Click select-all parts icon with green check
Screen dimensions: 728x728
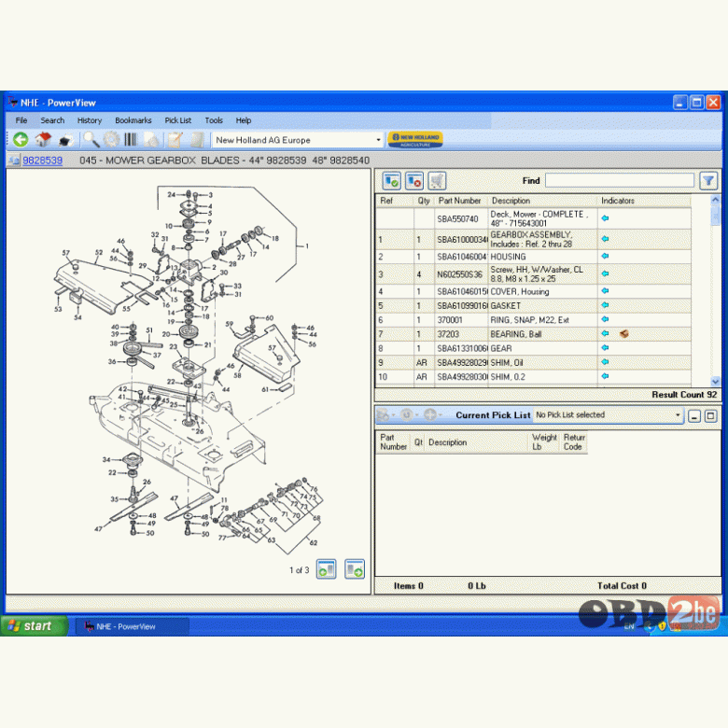point(391,181)
